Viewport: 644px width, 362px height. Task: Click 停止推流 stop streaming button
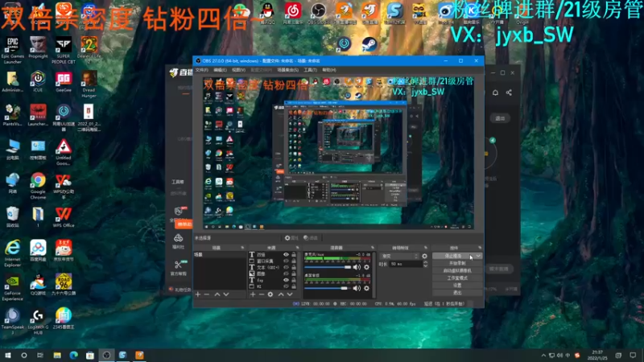click(453, 256)
